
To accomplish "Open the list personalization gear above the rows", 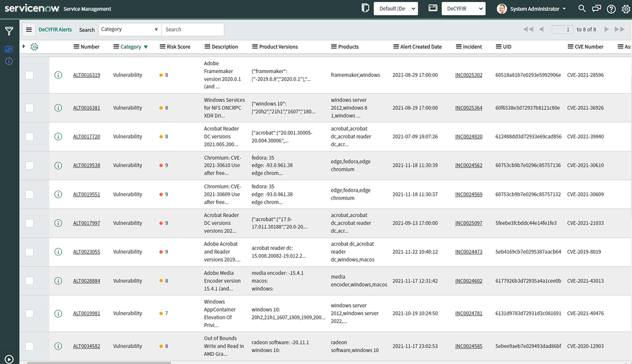I will click(34, 46).
